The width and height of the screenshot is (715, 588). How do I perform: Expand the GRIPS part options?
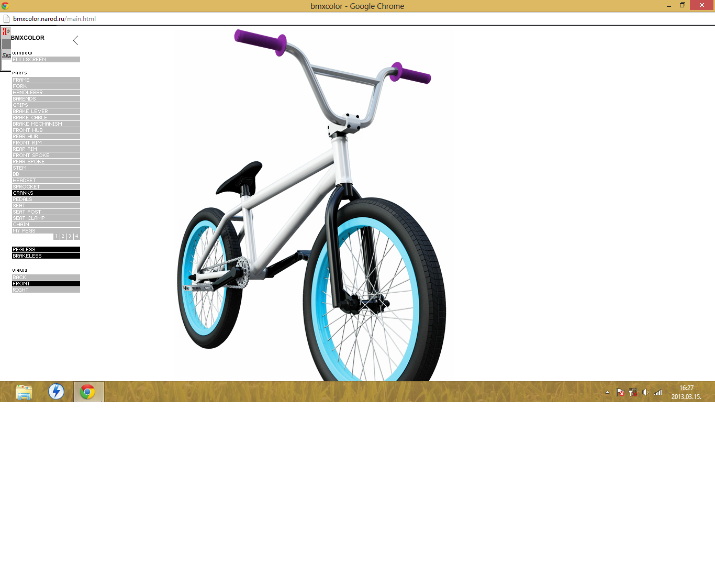pyautogui.click(x=46, y=105)
